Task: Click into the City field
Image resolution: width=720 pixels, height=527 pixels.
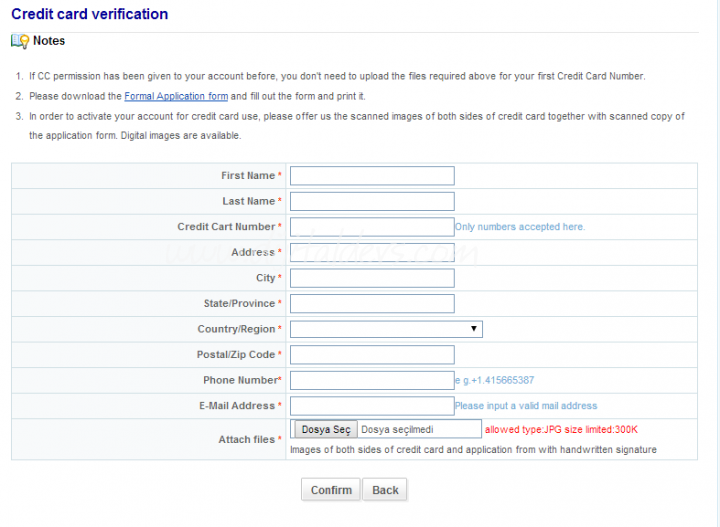Action: pyautogui.click(x=371, y=278)
